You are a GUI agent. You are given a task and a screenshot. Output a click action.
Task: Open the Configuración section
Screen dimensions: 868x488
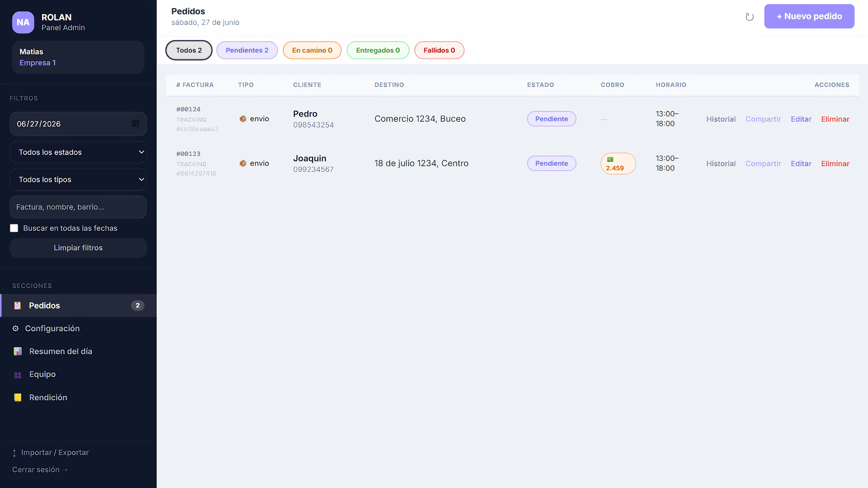[78, 328]
